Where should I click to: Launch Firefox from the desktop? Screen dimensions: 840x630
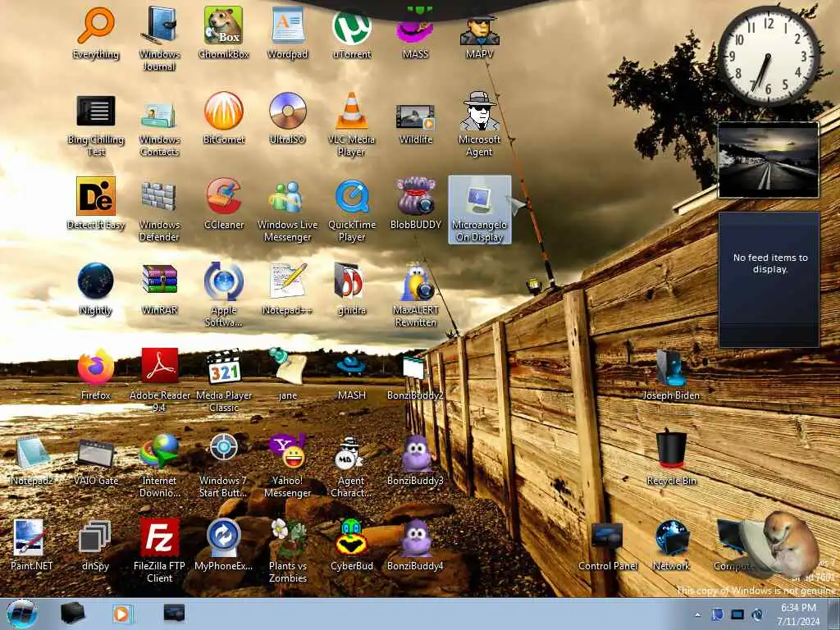pyautogui.click(x=96, y=374)
